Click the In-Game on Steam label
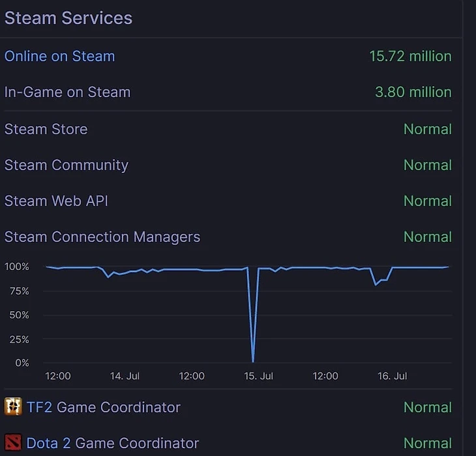Viewport: 476px width, 456px height. coord(67,92)
